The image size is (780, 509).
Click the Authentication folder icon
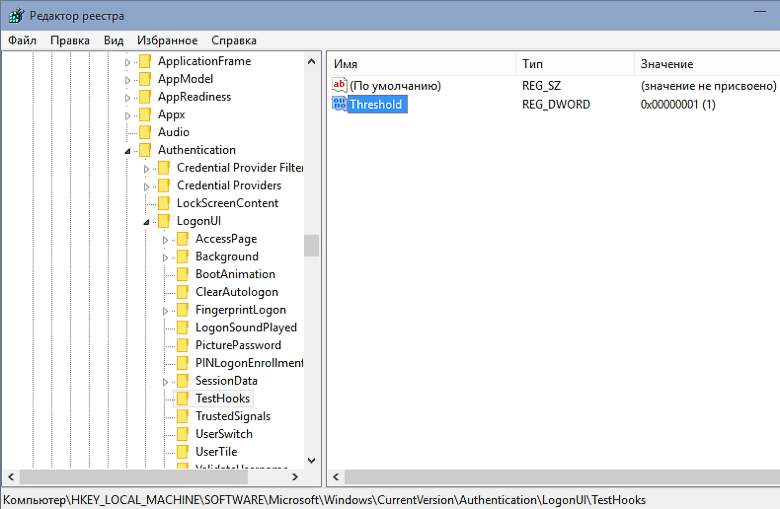145,150
